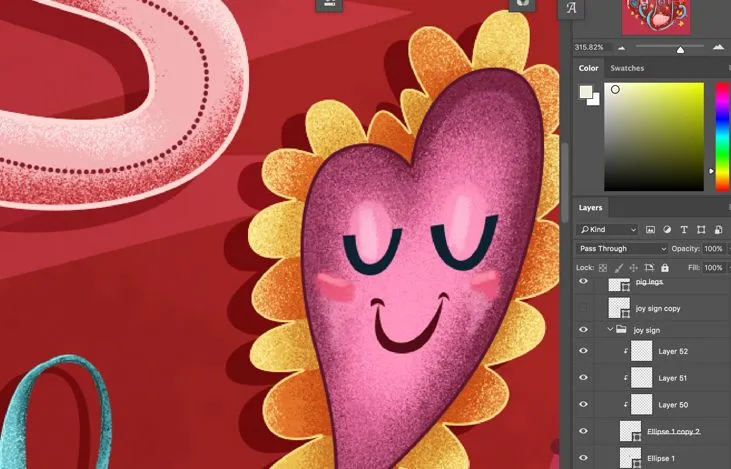731x469 pixels.
Task: Click the pig legs layer thumbnail
Action: click(619, 284)
